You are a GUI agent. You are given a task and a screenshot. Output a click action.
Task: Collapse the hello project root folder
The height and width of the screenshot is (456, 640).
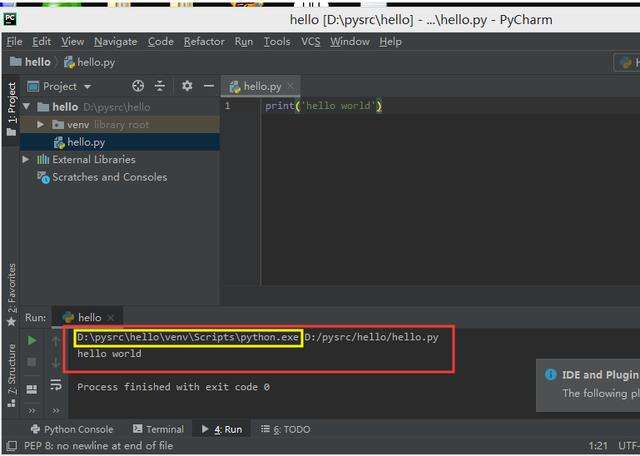point(27,107)
